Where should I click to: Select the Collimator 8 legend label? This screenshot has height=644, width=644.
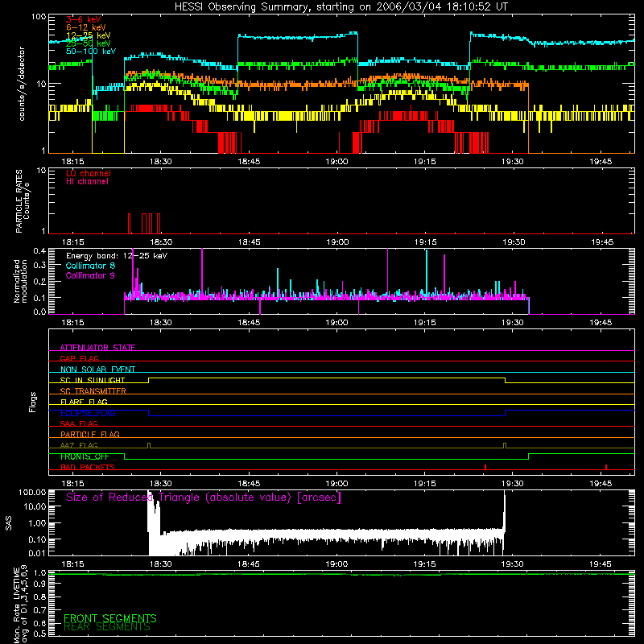pyautogui.click(x=90, y=266)
